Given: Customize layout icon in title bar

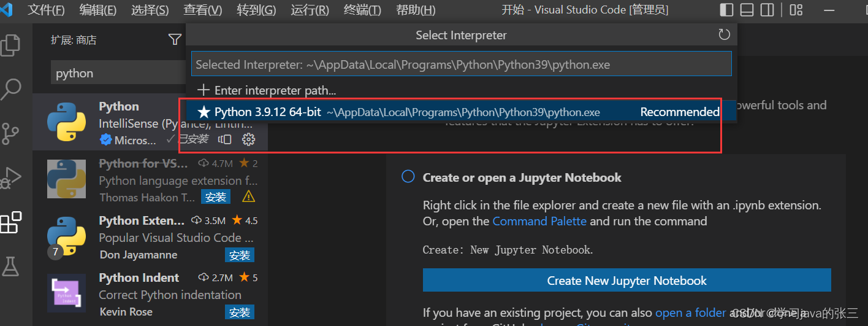Looking at the screenshot, I should point(796,10).
